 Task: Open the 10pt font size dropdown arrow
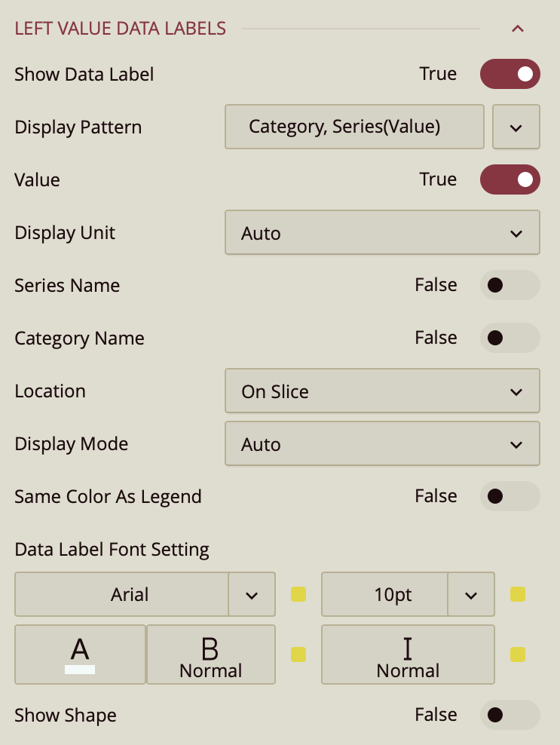pos(471,594)
